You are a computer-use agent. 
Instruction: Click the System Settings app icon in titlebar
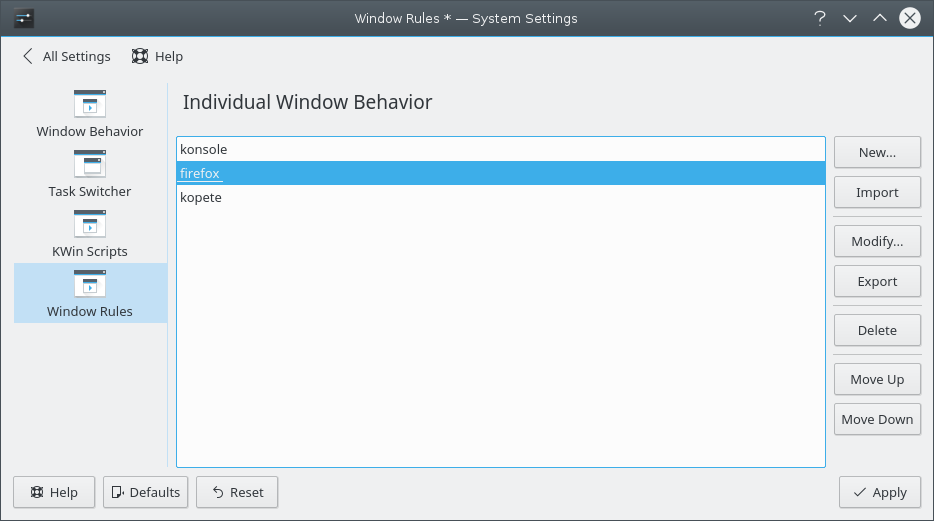click(25, 18)
